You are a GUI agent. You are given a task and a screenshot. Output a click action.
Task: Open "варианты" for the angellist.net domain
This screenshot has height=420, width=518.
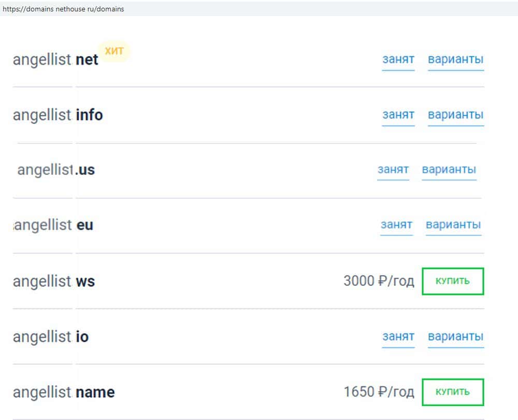455,60
